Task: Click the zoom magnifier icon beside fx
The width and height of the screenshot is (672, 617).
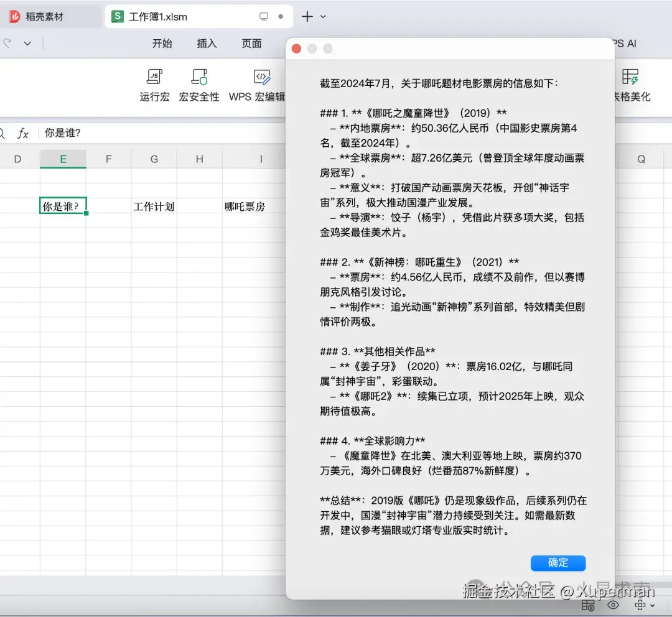Action: pos(2,133)
